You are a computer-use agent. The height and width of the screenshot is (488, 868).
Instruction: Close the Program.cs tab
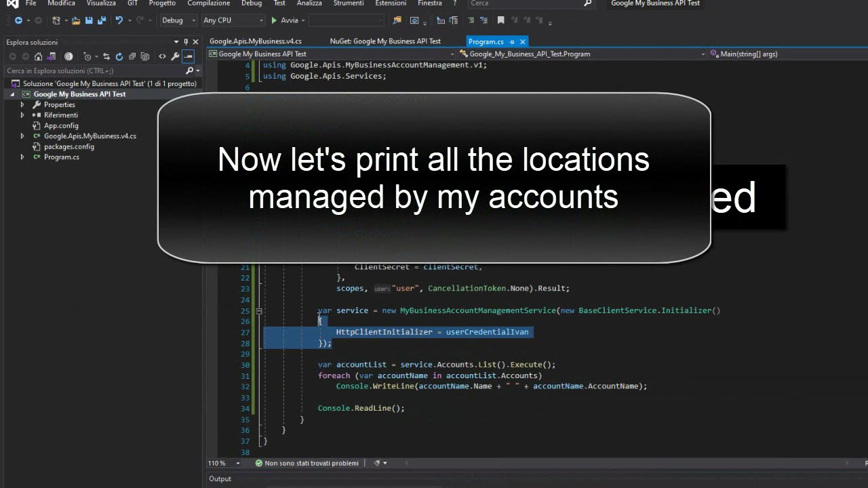point(523,42)
